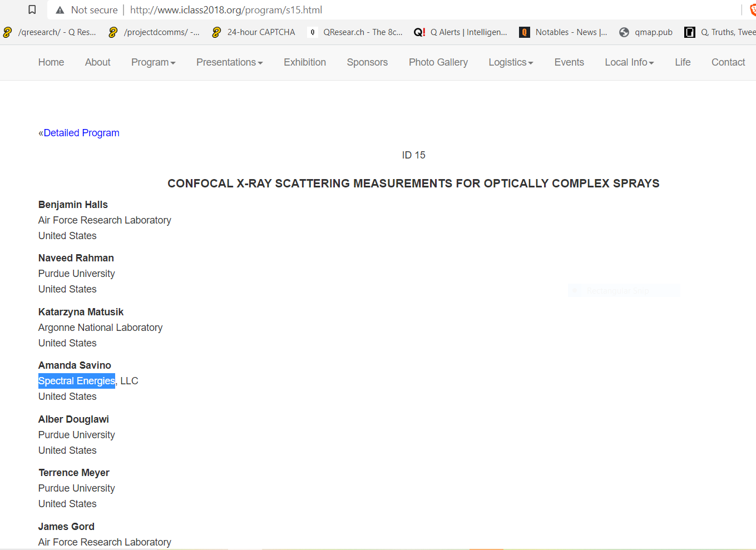Open the Life page
This screenshot has width=756, height=550.
[x=683, y=62]
